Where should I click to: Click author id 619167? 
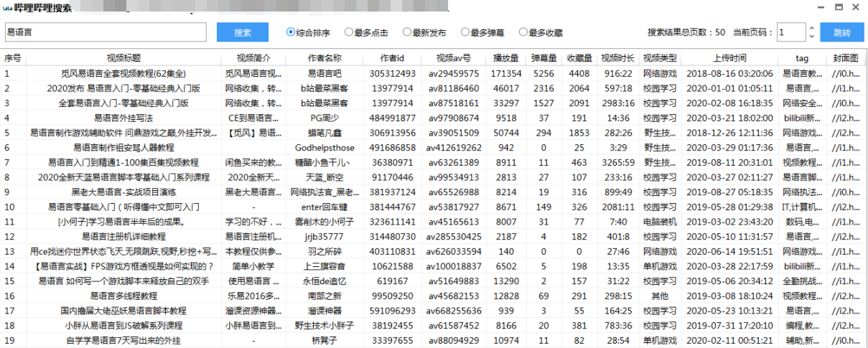393,281
